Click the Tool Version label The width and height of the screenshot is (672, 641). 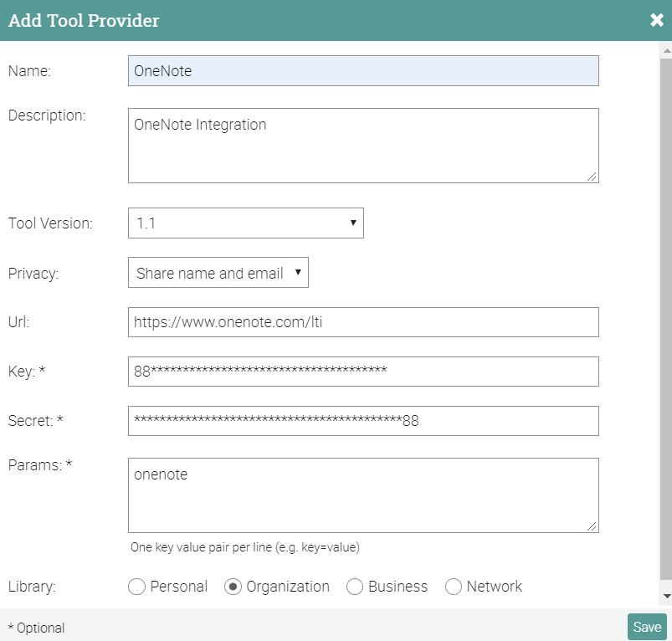pyautogui.click(x=50, y=223)
